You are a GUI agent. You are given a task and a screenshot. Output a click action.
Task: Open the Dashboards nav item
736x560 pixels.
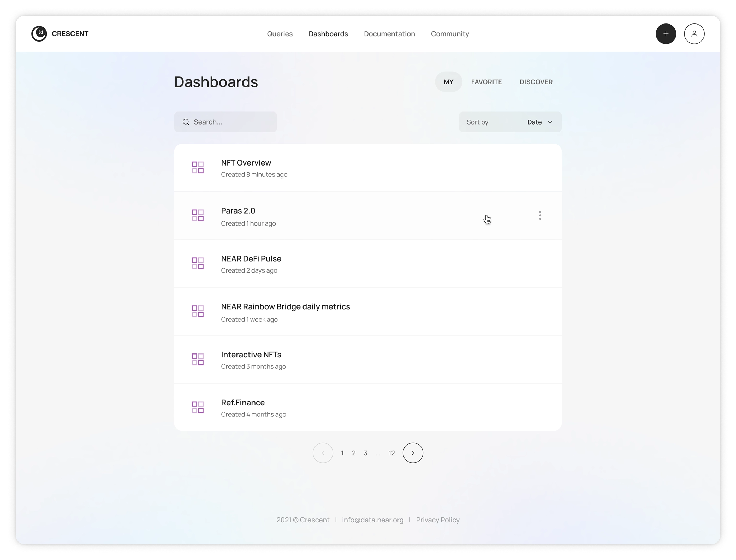pyautogui.click(x=328, y=34)
